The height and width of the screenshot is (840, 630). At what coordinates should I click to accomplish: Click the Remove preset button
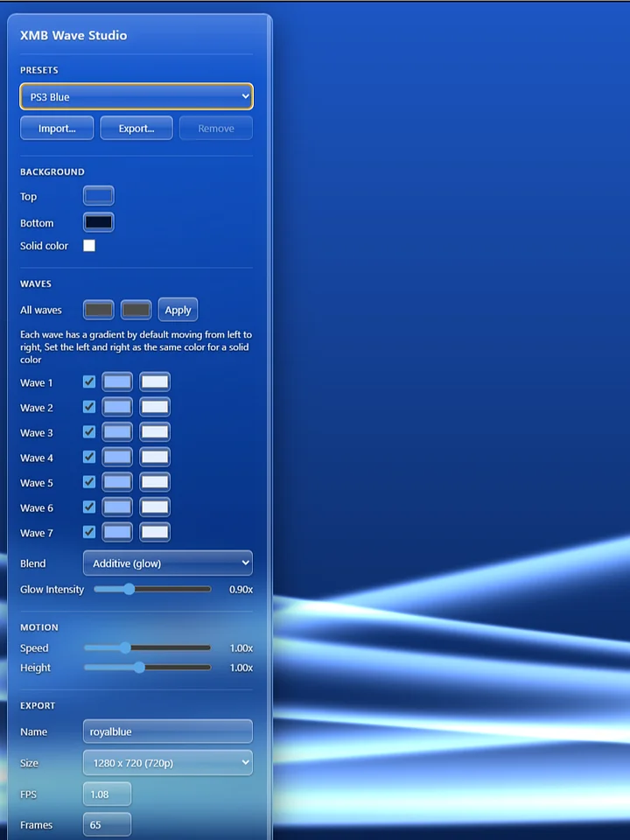coord(216,128)
